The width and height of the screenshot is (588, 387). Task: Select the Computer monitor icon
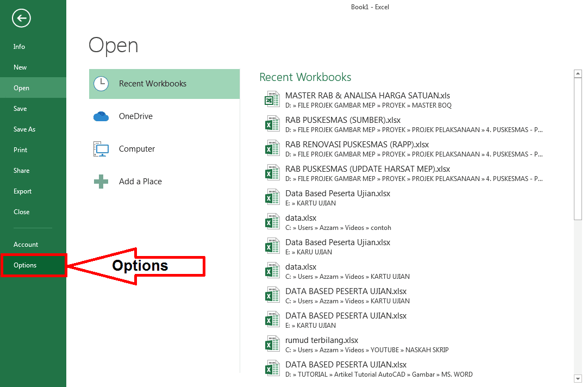[101, 148]
